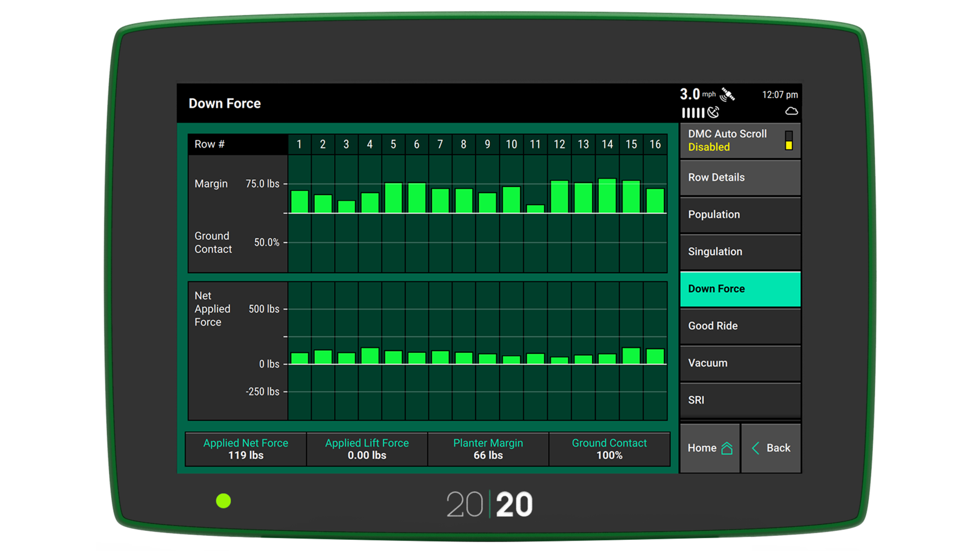The width and height of the screenshot is (980, 551).
Task: Tap the green power LED on bezel
Action: tap(223, 501)
